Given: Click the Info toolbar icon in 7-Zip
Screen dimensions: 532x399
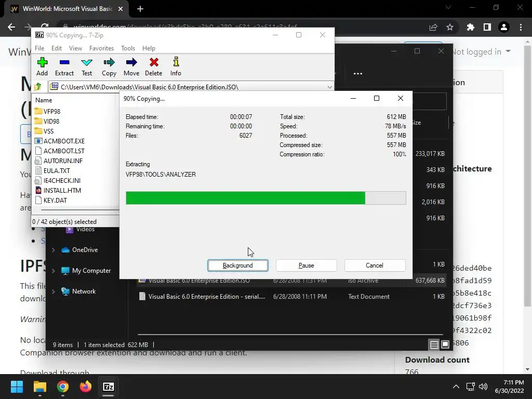Looking at the screenshot, I should [176, 66].
